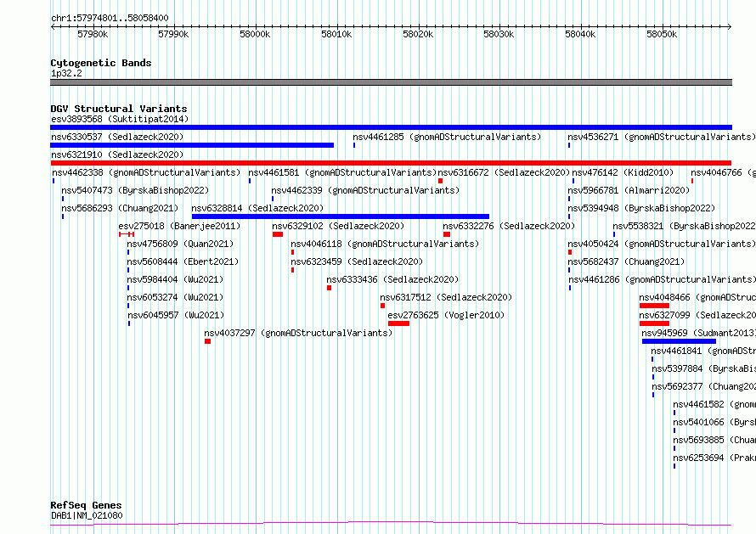The width and height of the screenshot is (756, 534).
Task: Open esv275018 (Banerjee2011) variant label
Action: (179, 226)
